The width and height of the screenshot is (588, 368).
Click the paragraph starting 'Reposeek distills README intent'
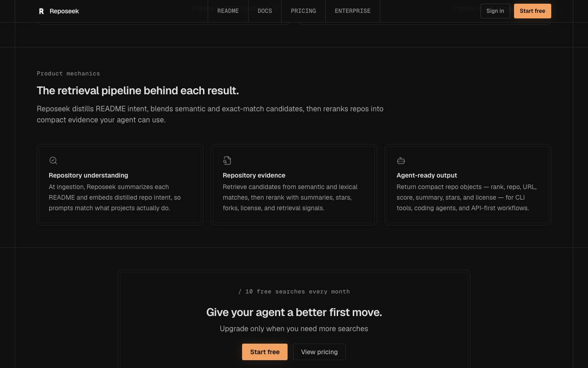tap(210, 114)
